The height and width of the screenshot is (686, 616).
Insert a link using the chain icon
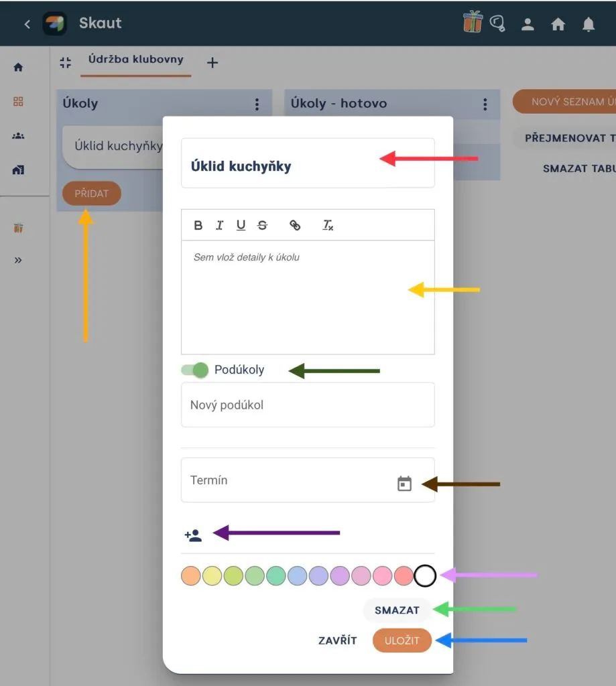click(x=295, y=225)
